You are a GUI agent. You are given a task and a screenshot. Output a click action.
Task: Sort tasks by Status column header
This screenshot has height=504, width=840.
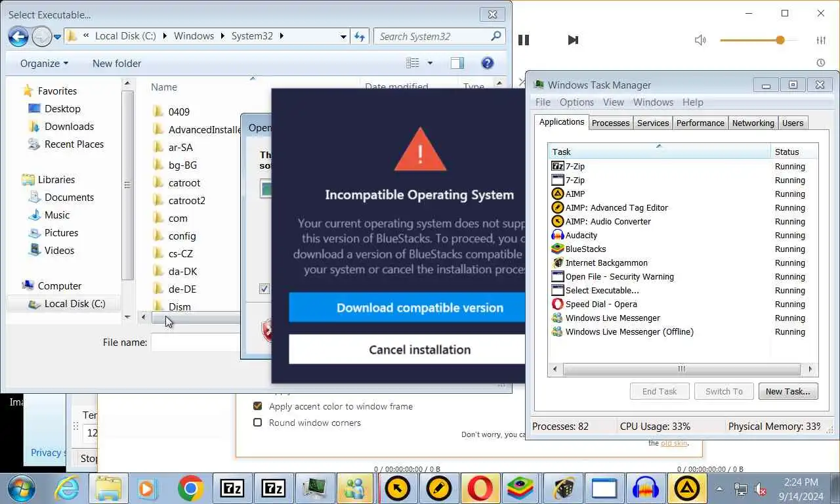[794, 152]
